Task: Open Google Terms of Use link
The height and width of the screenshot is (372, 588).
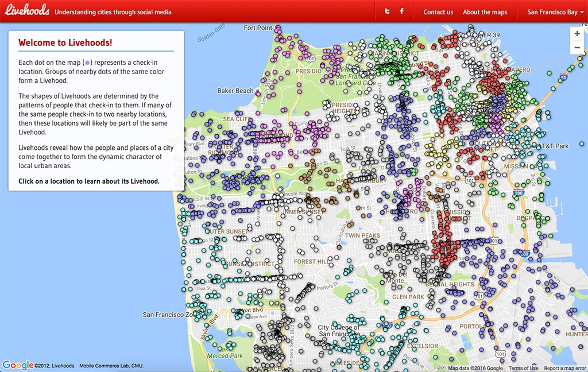Action: tap(523, 368)
